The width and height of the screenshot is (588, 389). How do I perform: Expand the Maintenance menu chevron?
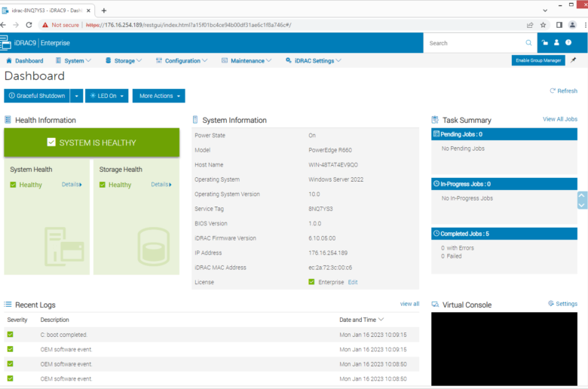[269, 60]
